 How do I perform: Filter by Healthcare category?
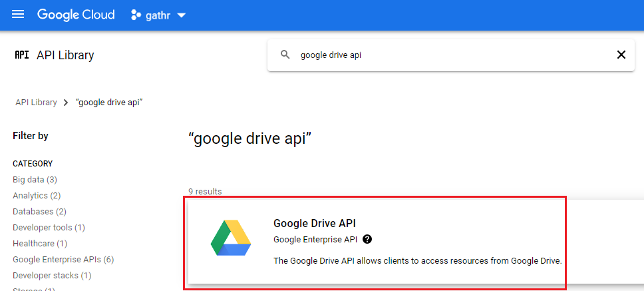click(x=40, y=244)
